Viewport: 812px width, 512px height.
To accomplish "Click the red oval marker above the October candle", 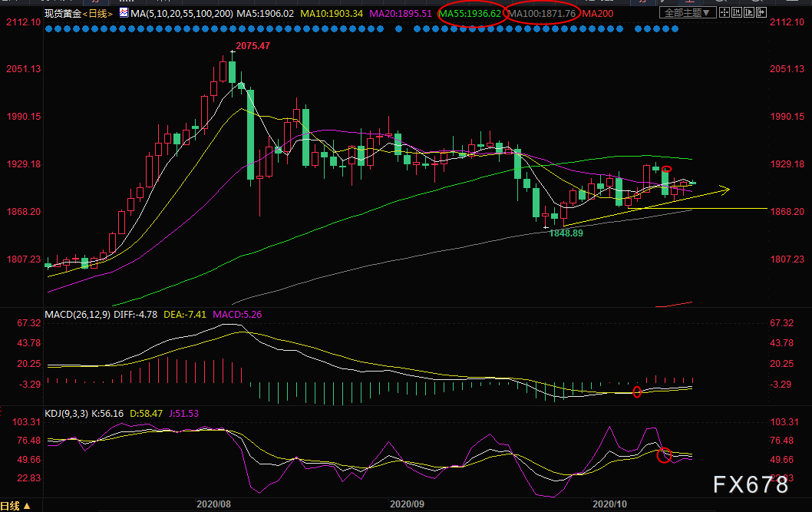I will 667,169.
